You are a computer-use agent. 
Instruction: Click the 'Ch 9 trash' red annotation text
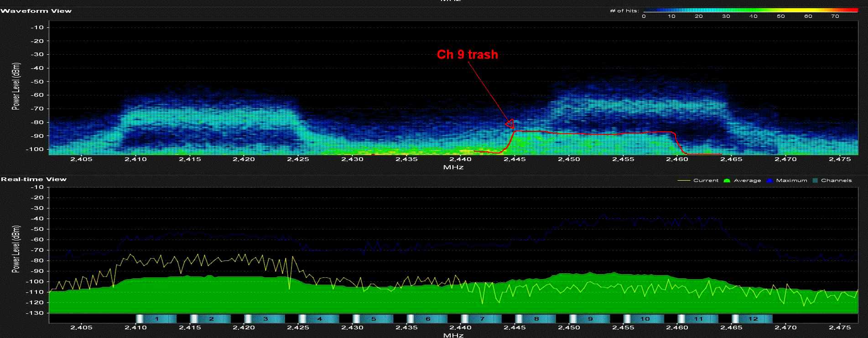click(x=467, y=54)
